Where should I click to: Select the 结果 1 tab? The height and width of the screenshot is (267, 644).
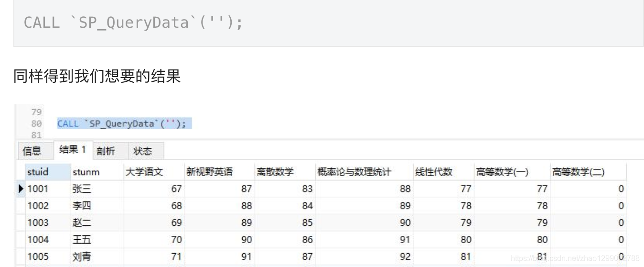(72, 150)
